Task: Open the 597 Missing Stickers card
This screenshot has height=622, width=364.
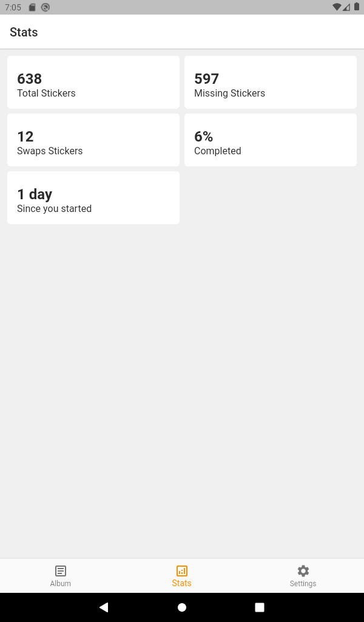Action: pyautogui.click(x=271, y=82)
